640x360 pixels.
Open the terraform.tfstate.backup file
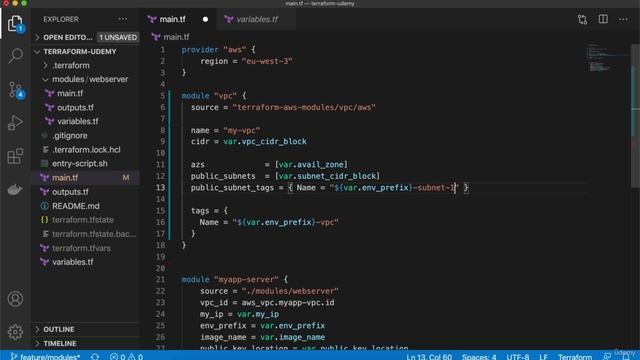tap(94, 234)
